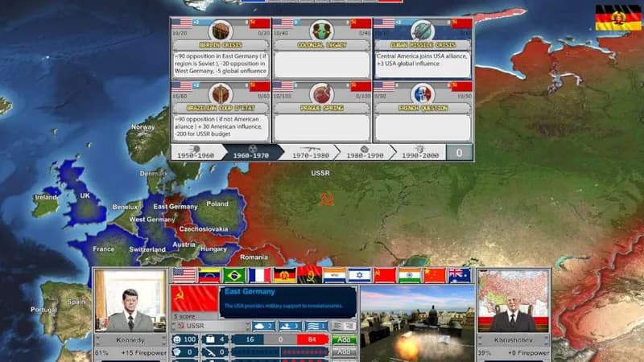Image resolution: width=644 pixels, height=362 pixels.
Task: Select the Venezuela flag in the nation bar
Action: coord(209,275)
